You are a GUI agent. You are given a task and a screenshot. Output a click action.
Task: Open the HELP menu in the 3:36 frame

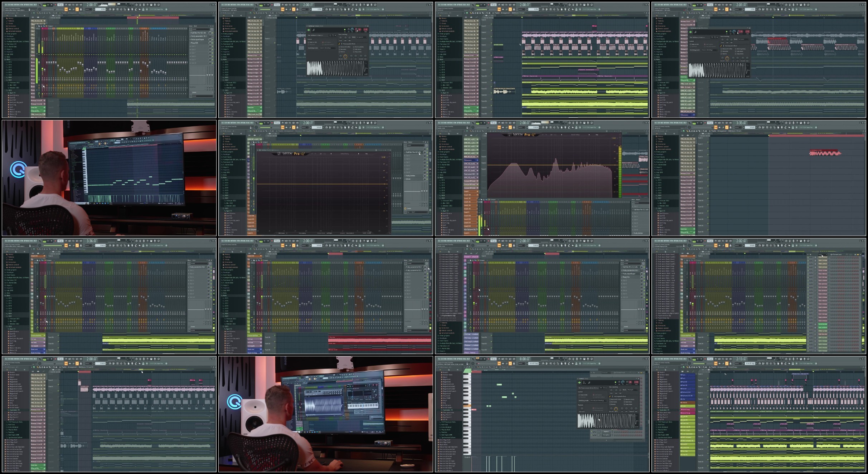[36, 241]
